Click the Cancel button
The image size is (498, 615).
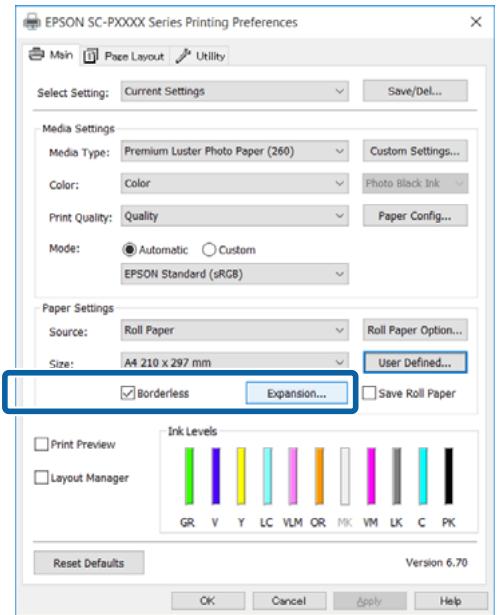(x=289, y=601)
